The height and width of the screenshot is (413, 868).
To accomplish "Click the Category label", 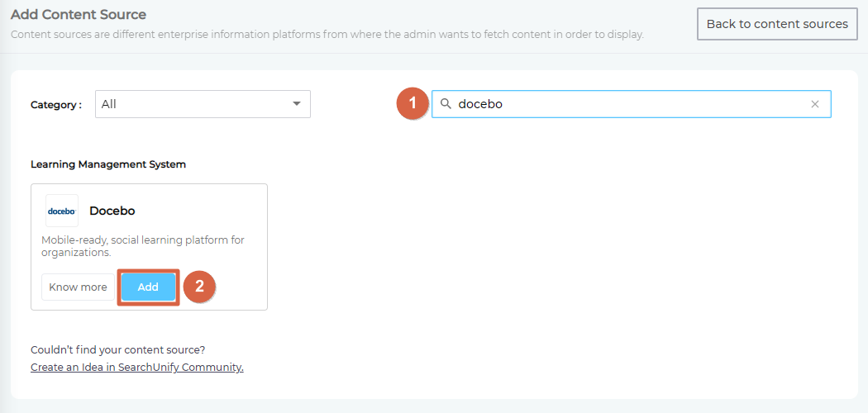I will click(56, 105).
